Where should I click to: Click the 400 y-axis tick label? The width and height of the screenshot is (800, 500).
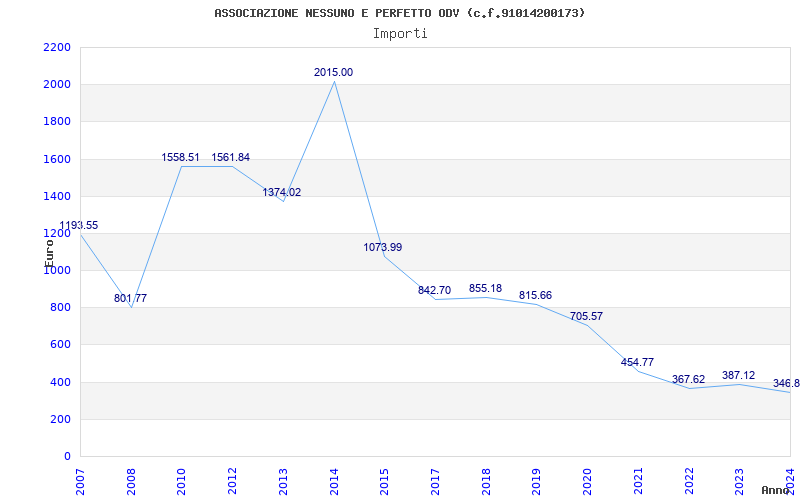click(x=61, y=382)
